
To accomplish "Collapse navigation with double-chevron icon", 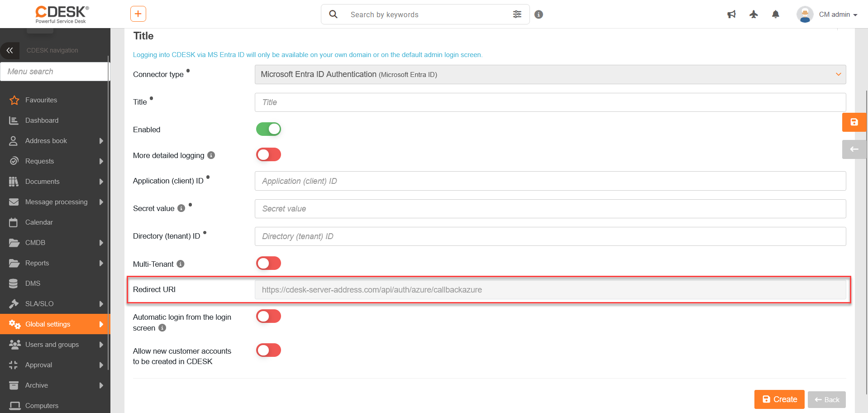I will (10, 50).
